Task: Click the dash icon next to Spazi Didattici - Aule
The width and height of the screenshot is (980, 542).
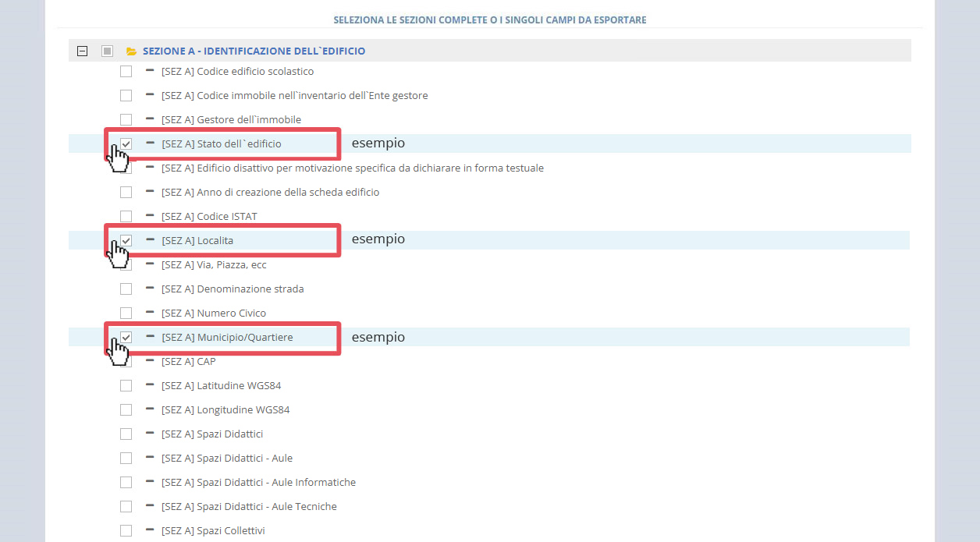Action: tap(148, 458)
